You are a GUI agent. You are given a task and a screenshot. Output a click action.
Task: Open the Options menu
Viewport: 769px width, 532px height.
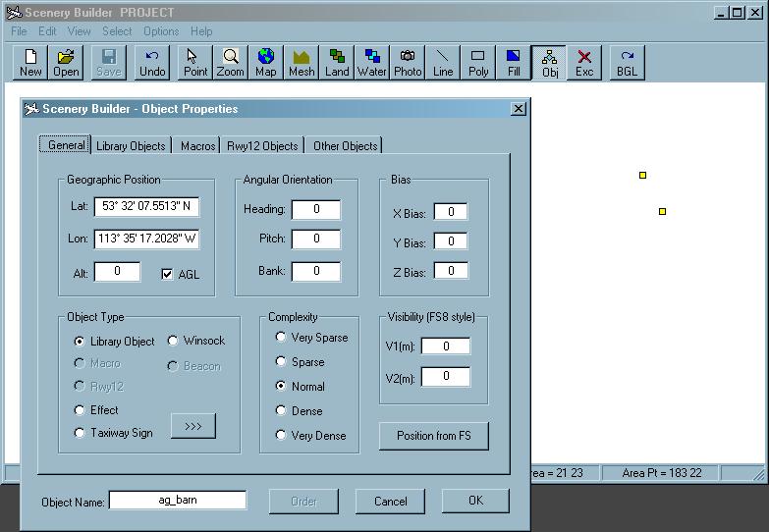[161, 31]
